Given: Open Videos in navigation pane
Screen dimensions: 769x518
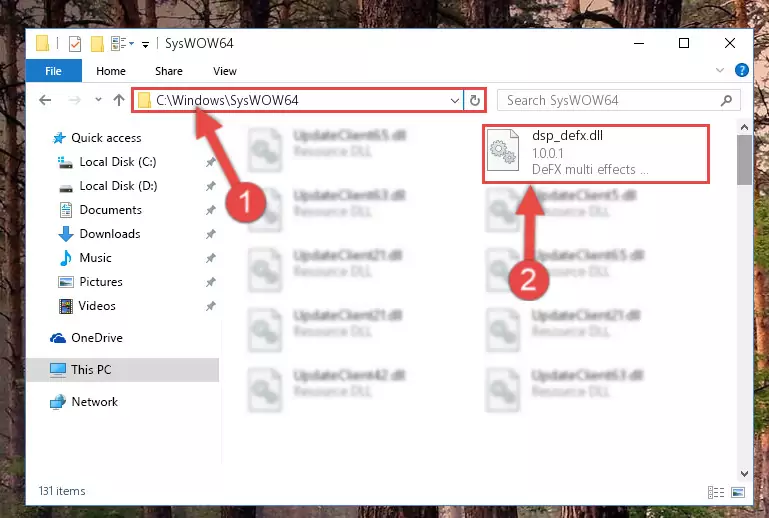Looking at the screenshot, I should click(97, 306).
